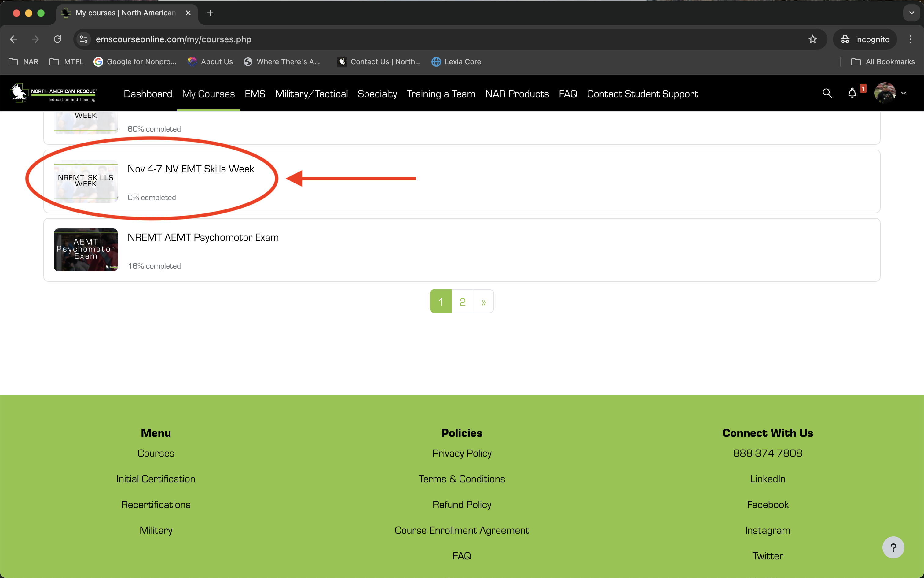924x578 pixels.
Task: Open the Nov 4-7 NV EMT Skills Week course
Action: pos(191,169)
